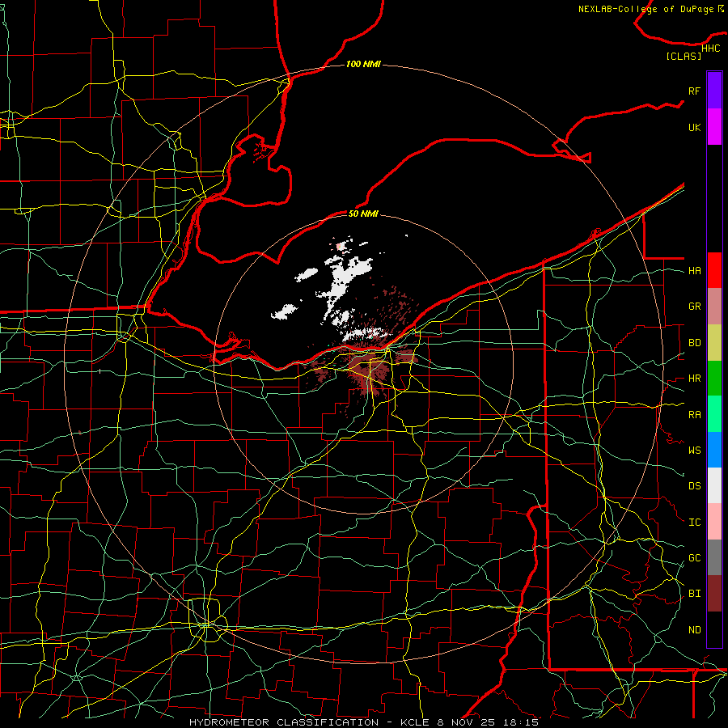This screenshot has height=728, width=728.
Task: Click the DS white legend swatch
Action: coord(714,485)
